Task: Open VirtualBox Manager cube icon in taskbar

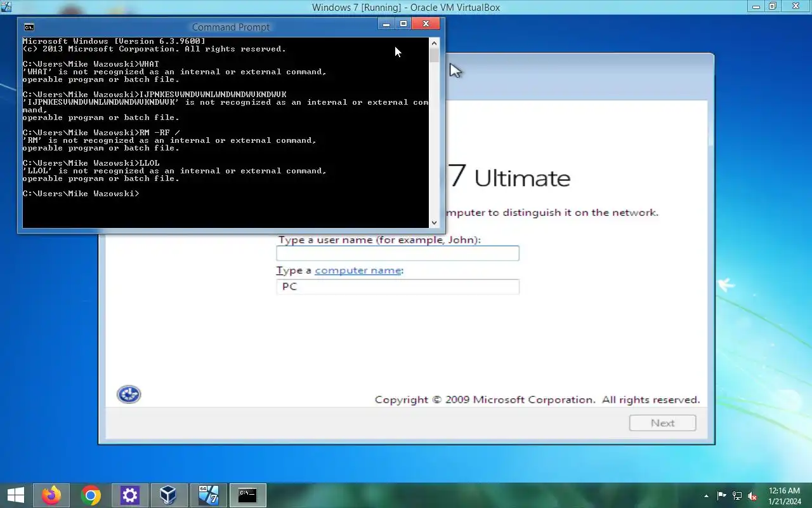Action: [x=169, y=495]
